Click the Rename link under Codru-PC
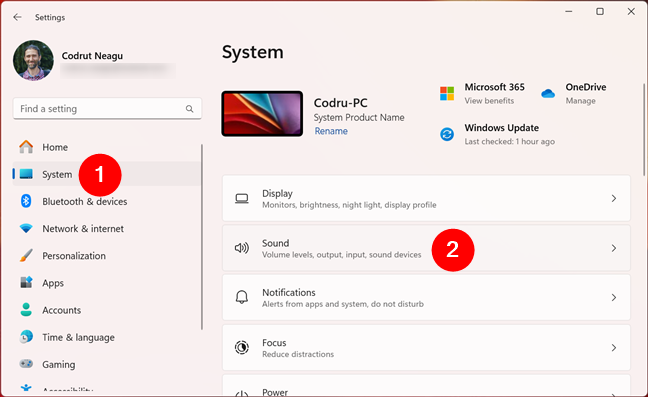This screenshot has height=397, width=648. tap(331, 131)
